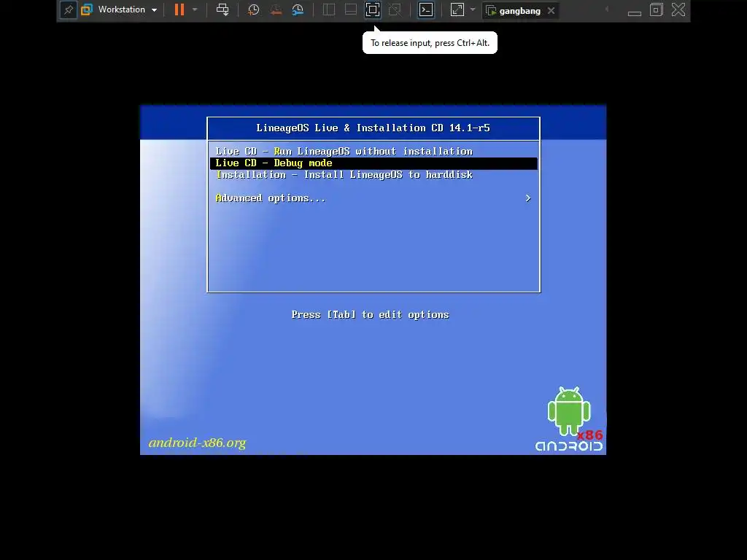Click the android-x86.org text
747x560 pixels.
pyautogui.click(x=197, y=443)
